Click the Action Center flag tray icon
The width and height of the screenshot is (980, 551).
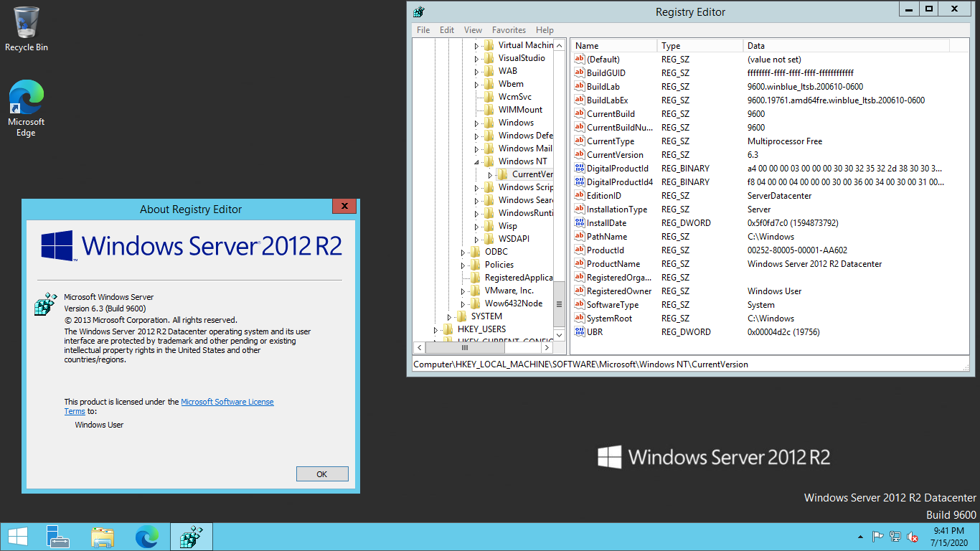877,537
